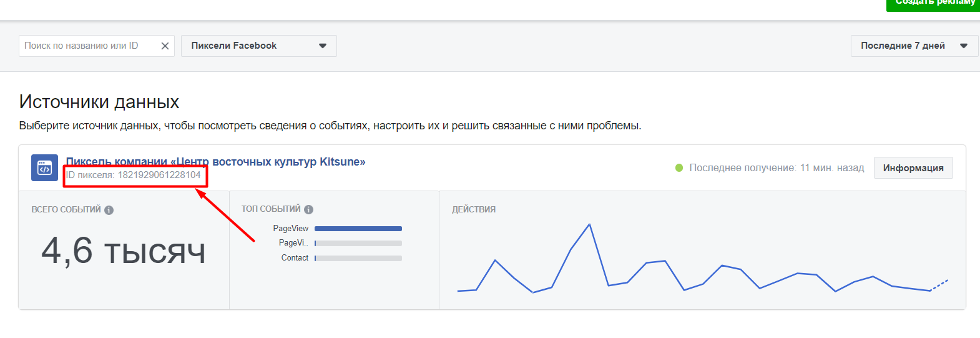Open the Последние 7 дней date range dropdown
980x338 pixels.
(x=914, y=46)
